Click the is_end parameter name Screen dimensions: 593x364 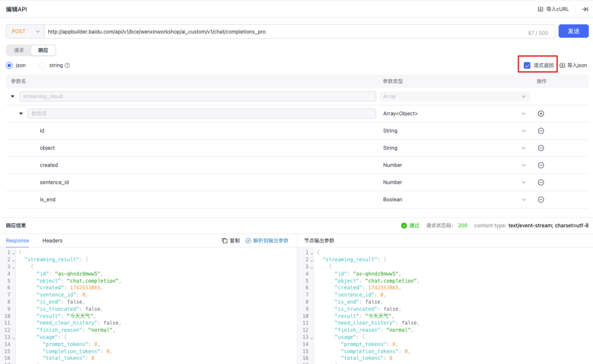tap(48, 199)
